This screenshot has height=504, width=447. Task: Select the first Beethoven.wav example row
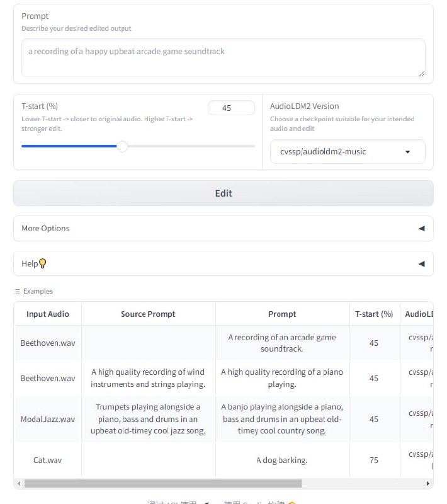click(48, 343)
